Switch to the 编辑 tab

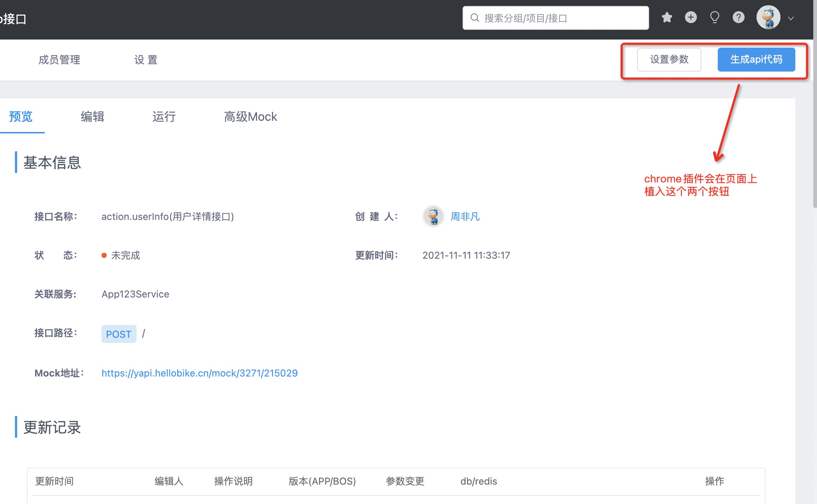click(x=93, y=117)
